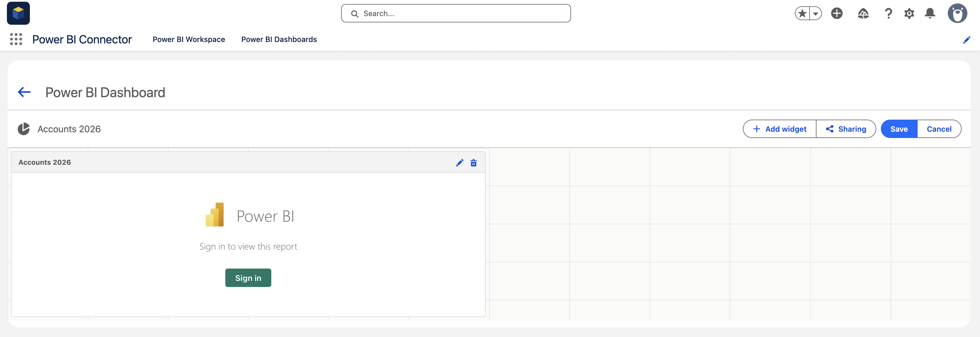Click the Accounts 2026 dashboard name
The width and height of the screenshot is (980, 337).
click(69, 129)
